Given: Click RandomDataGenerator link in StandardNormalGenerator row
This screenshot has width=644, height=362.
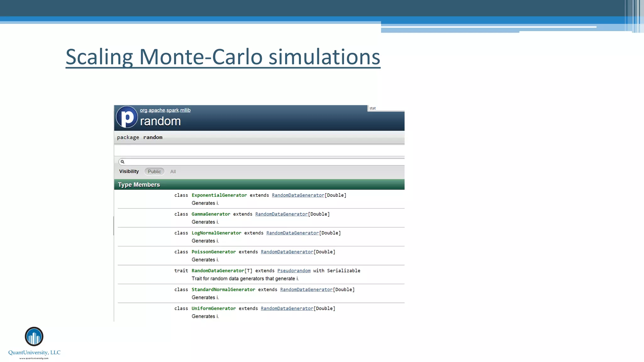Looking at the screenshot, I should click(x=306, y=289).
